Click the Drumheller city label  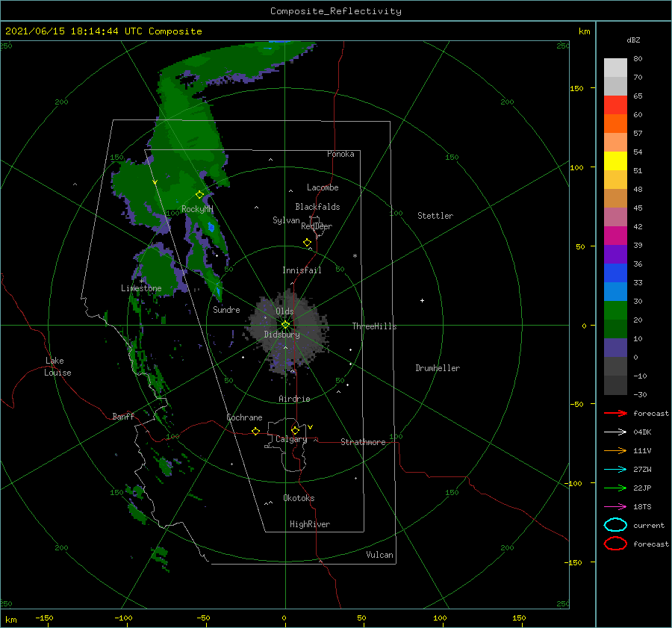(438, 368)
